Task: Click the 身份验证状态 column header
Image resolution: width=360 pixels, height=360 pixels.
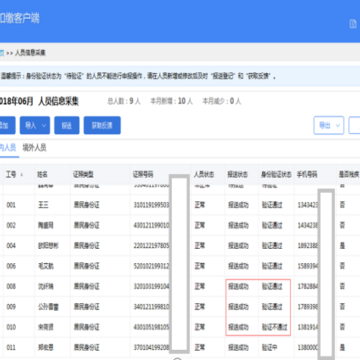Action: click(276, 175)
